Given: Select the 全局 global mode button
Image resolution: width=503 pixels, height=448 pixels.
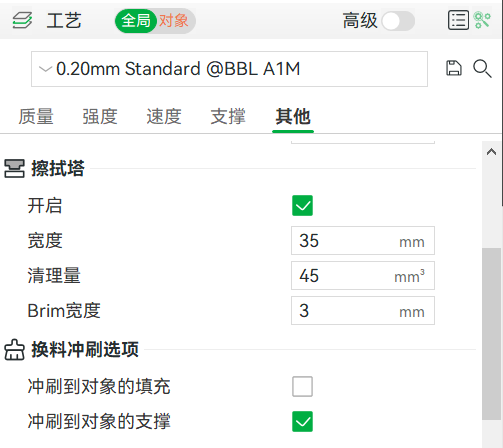Looking at the screenshot, I should pos(136,21).
